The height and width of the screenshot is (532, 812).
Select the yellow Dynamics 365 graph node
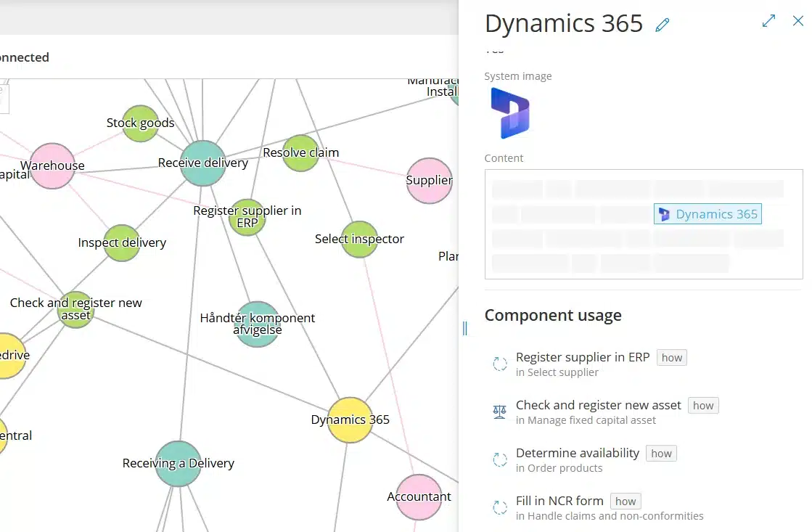point(350,420)
